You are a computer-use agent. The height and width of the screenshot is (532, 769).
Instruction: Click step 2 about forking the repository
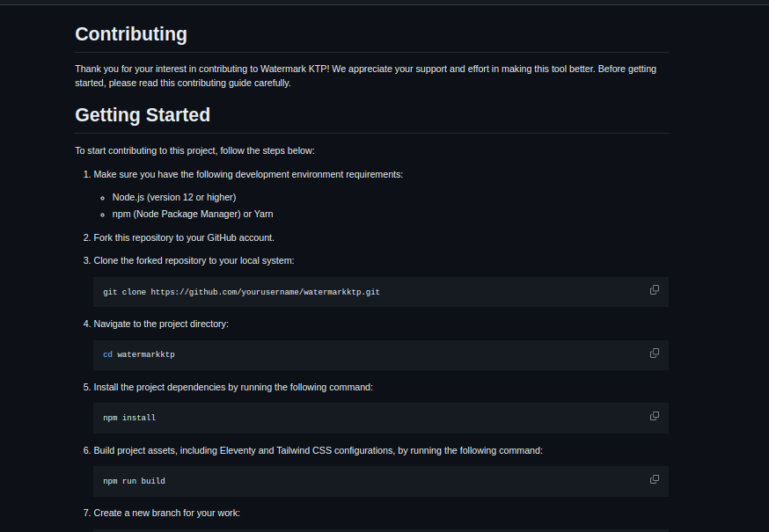pos(184,237)
